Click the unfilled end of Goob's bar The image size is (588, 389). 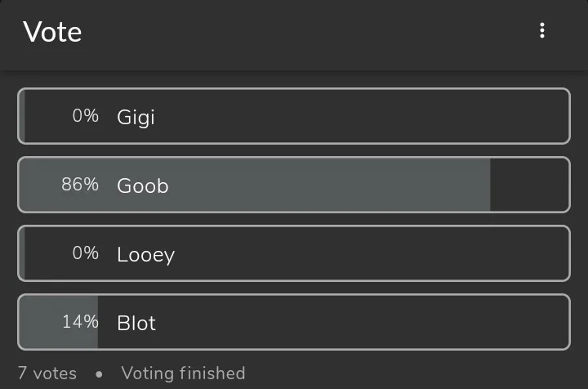pos(528,186)
